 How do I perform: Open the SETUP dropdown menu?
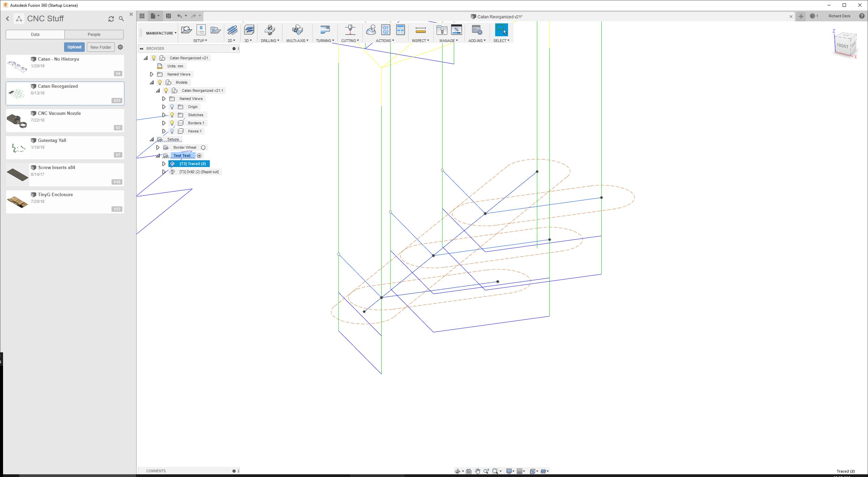(x=200, y=41)
